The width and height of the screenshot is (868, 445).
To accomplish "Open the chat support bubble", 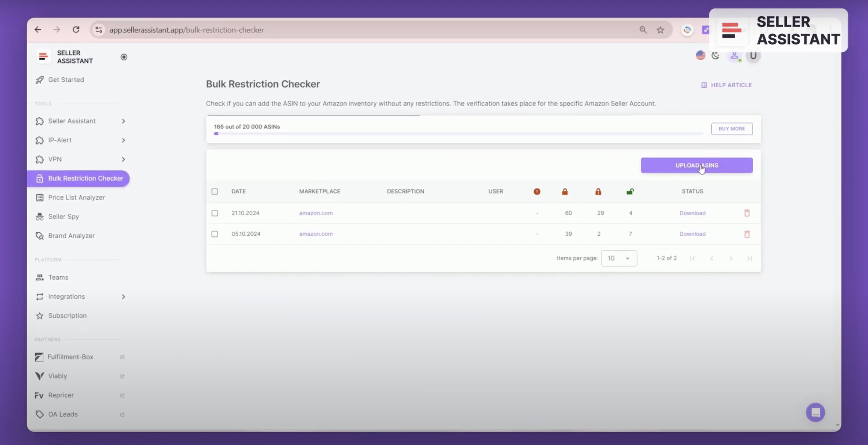I will tap(815, 412).
